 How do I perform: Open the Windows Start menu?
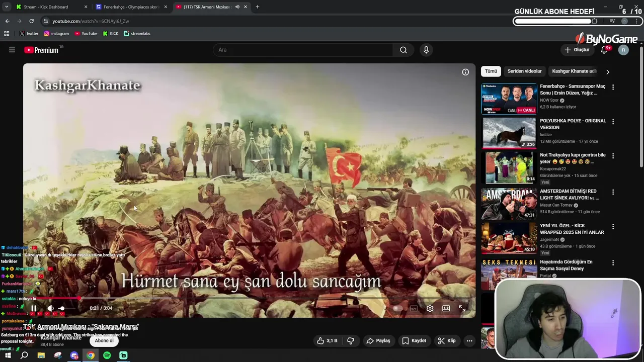[x=8, y=355]
